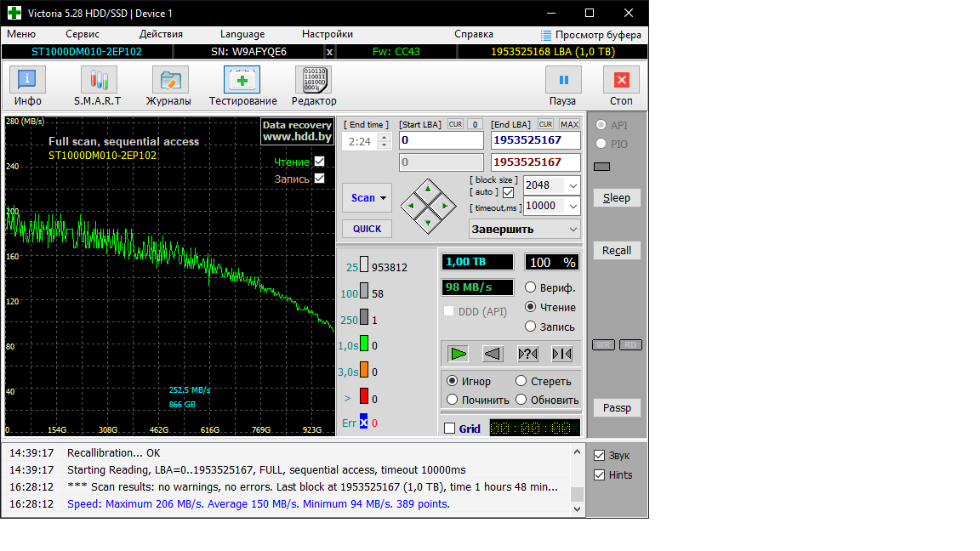Click the Start LBA input field
The width and height of the screenshot is (980, 551).
[x=442, y=140]
